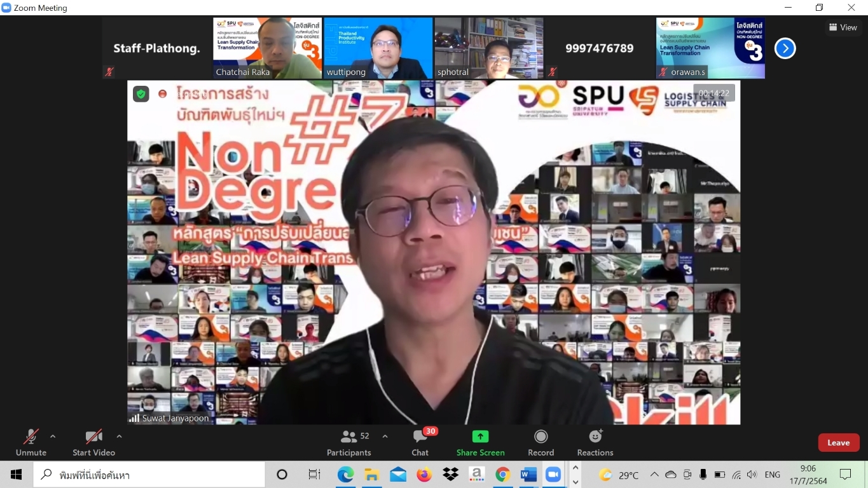Screen dimensions: 868x488
Task: Open Mail app from taskbar
Action: 398,475
